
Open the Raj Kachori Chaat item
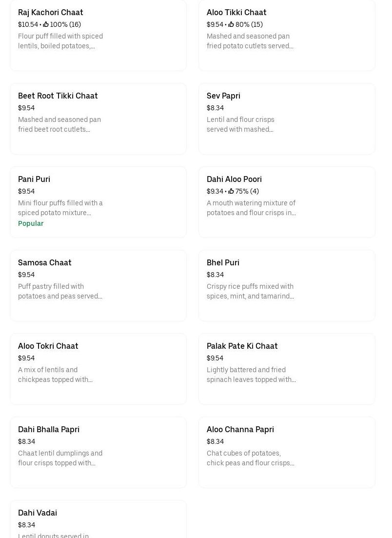click(98, 35)
